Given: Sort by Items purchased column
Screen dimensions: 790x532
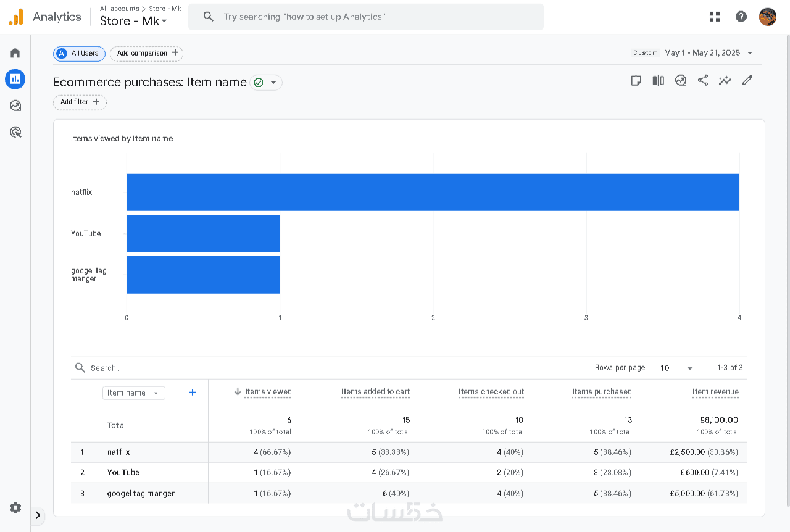Looking at the screenshot, I should 602,392.
